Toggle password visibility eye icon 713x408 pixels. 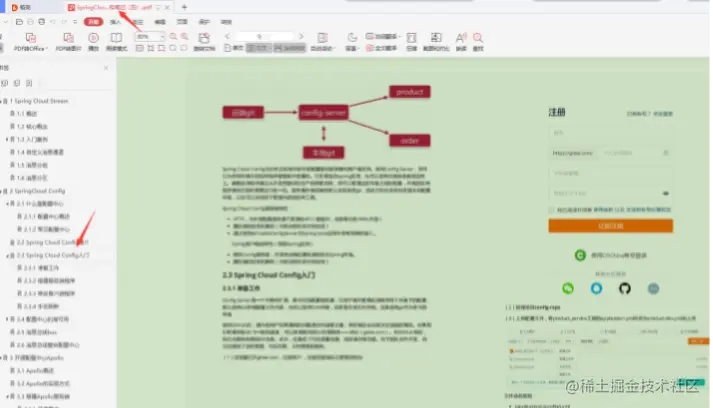[x=666, y=193]
